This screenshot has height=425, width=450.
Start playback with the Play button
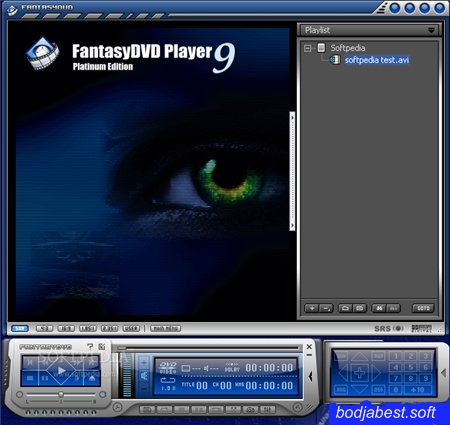(61, 370)
